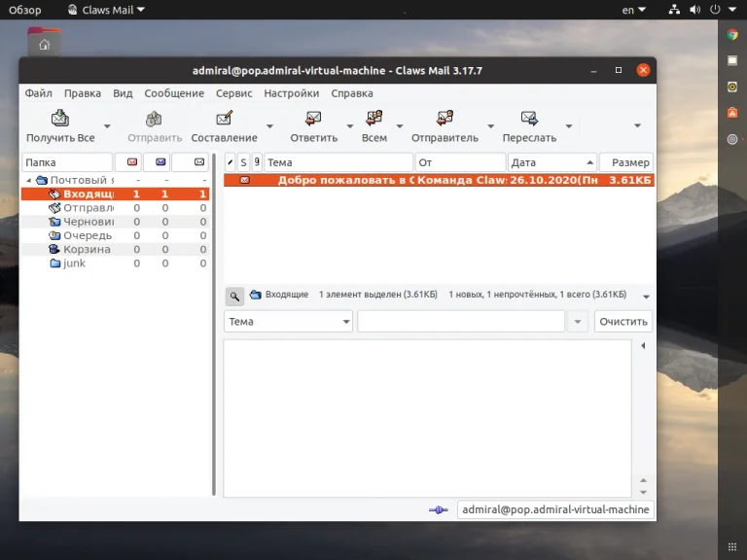Screen dimensions: 747x560
Task: Select the Входящие folder
Action: point(116,193)
